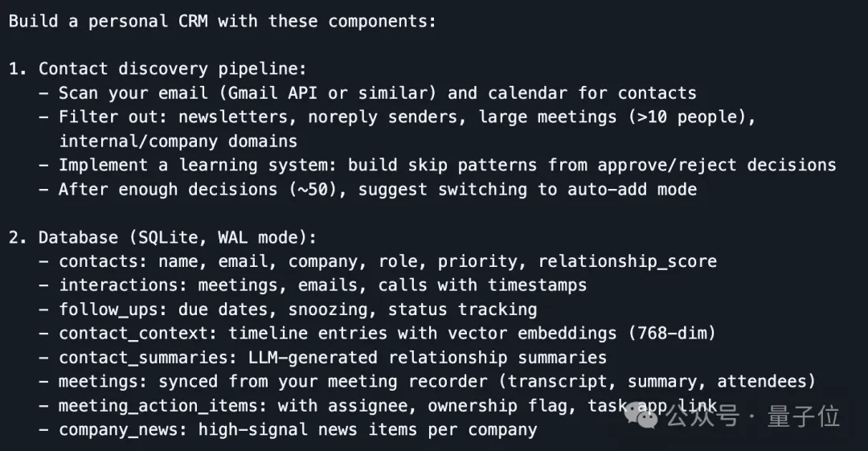Click the "meetings: synced from" line
The height and width of the screenshot is (451, 868).
437,381
